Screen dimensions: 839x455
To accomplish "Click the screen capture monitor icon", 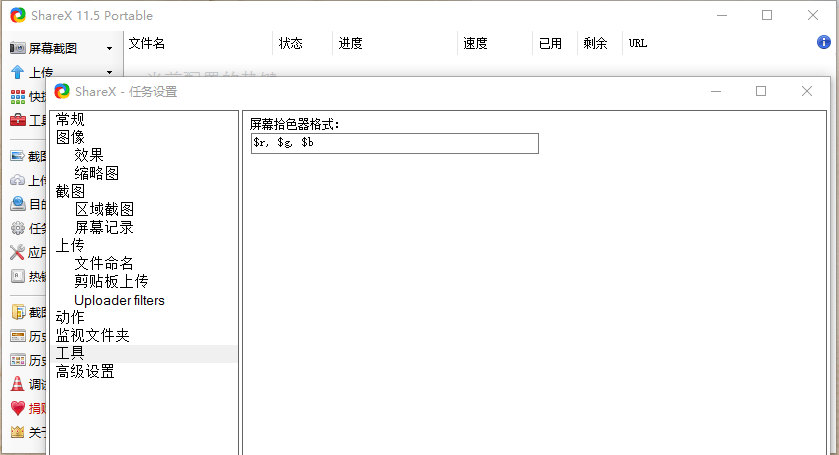I will (x=17, y=48).
